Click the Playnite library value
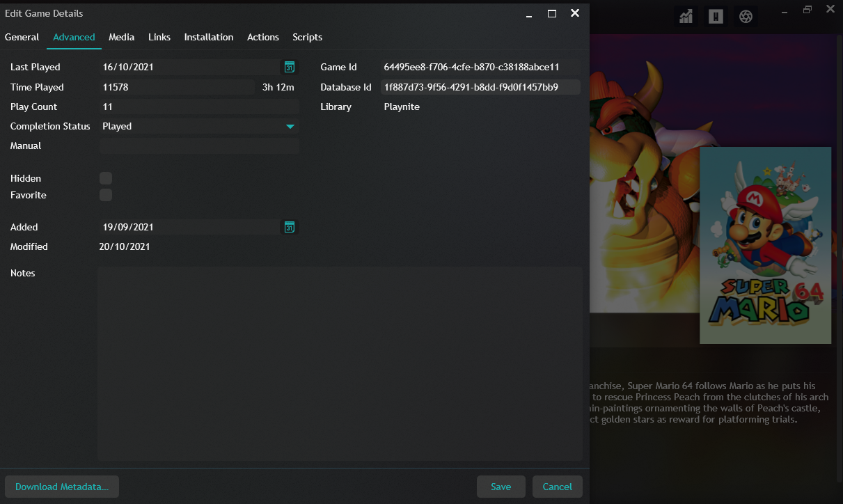 click(402, 107)
